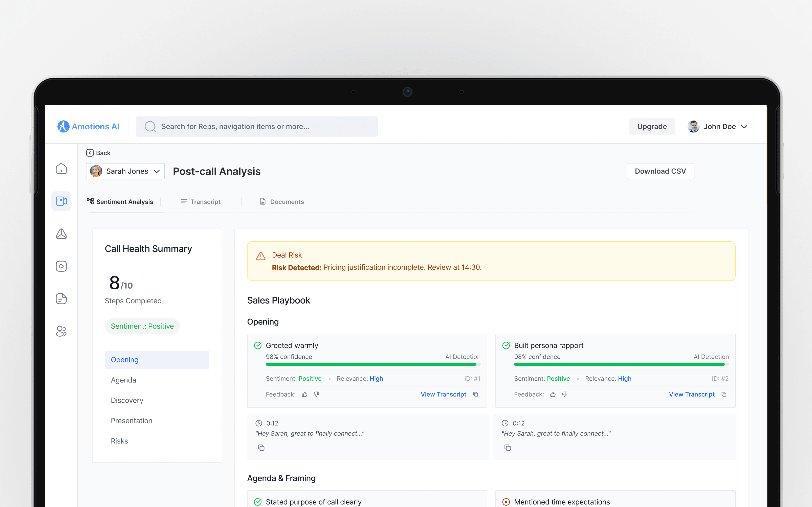This screenshot has height=507, width=812.
Task: Switch to the Transcript tab
Action: point(201,201)
